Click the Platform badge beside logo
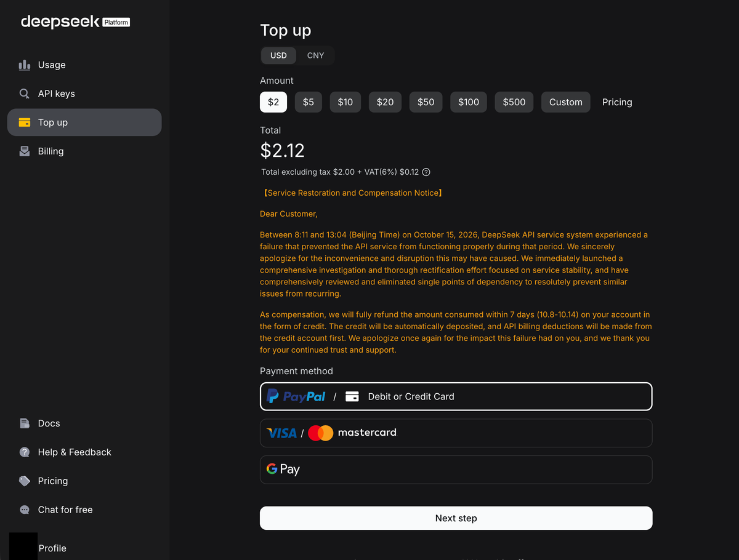The width and height of the screenshot is (739, 560). click(116, 22)
